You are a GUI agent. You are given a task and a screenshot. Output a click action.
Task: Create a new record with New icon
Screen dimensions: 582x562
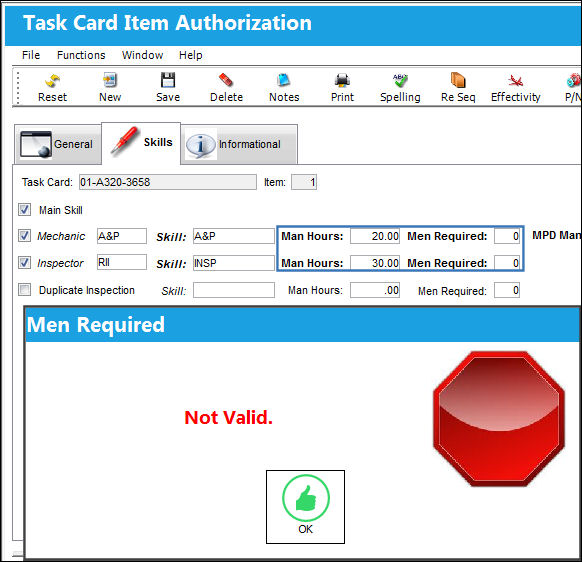[x=110, y=88]
